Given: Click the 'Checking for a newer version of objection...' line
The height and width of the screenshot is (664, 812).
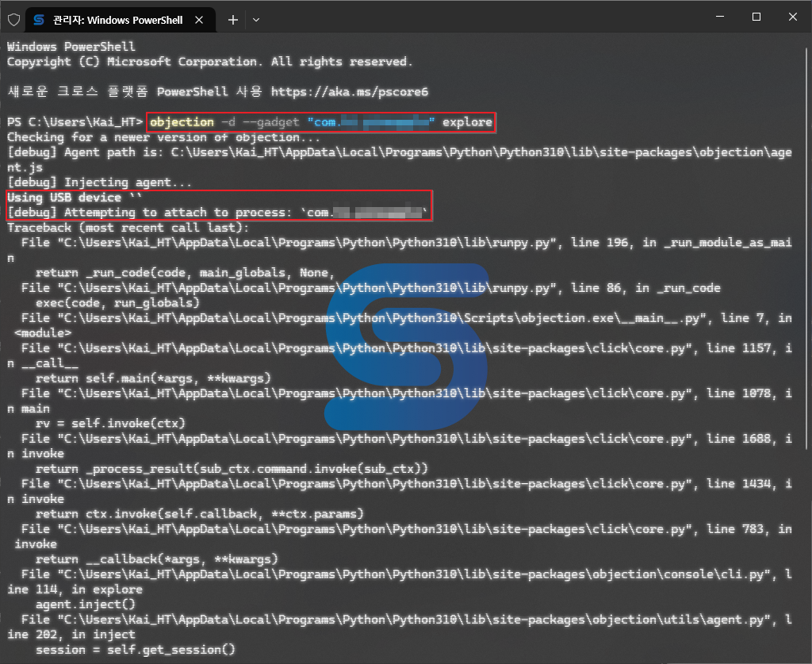Looking at the screenshot, I should pos(163,137).
